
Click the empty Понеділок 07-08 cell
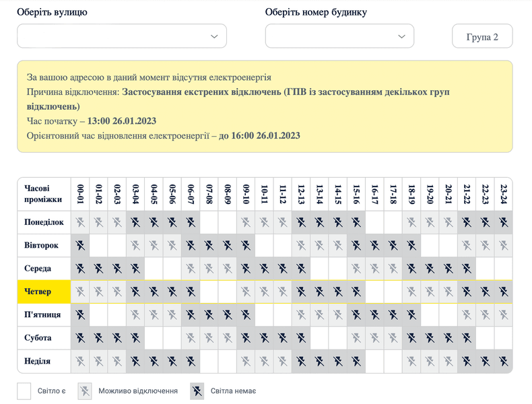coord(209,222)
